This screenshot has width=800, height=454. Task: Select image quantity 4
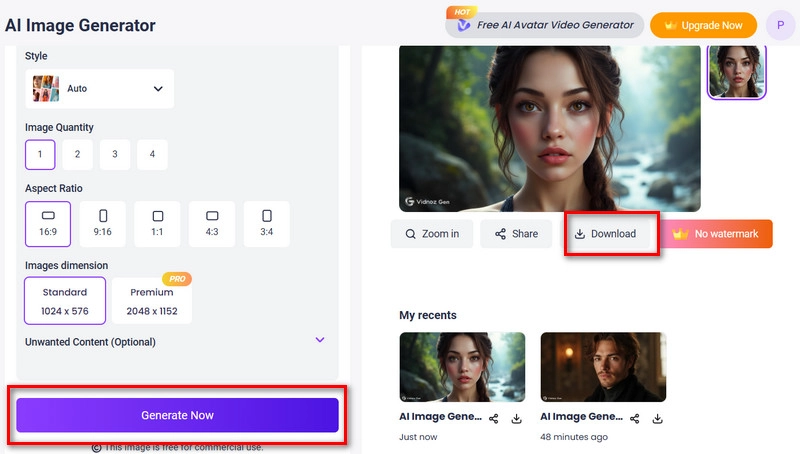[x=152, y=154]
